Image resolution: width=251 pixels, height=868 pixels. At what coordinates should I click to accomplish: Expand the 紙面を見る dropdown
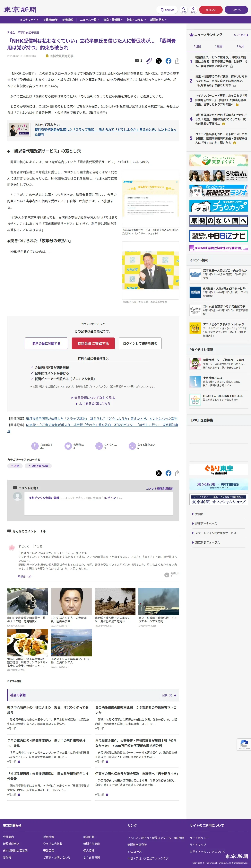(x=158, y=20)
